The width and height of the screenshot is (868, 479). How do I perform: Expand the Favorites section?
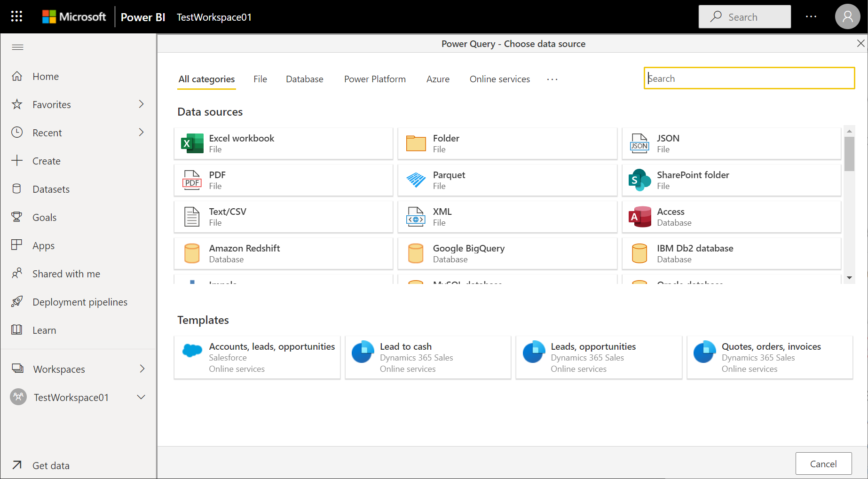click(x=141, y=104)
